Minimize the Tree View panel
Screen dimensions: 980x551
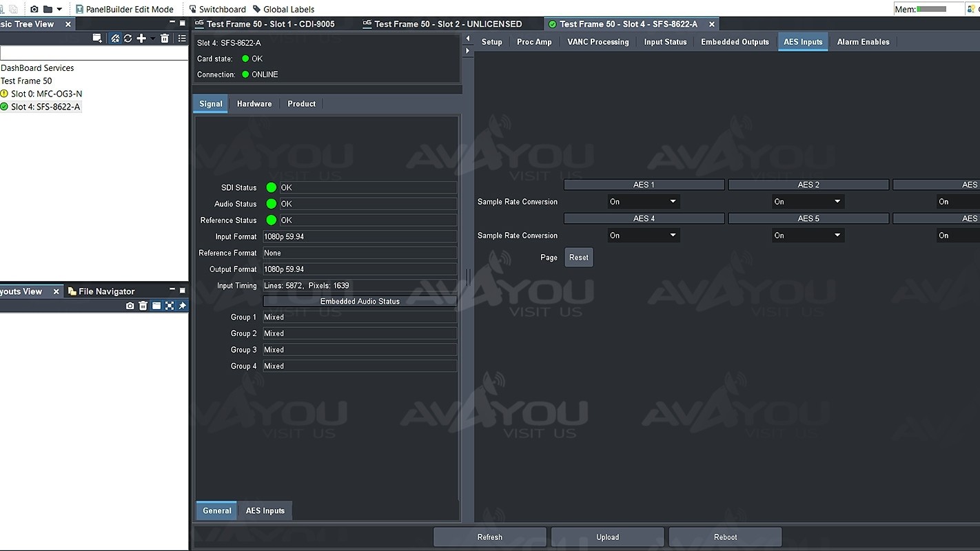coord(172,23)
